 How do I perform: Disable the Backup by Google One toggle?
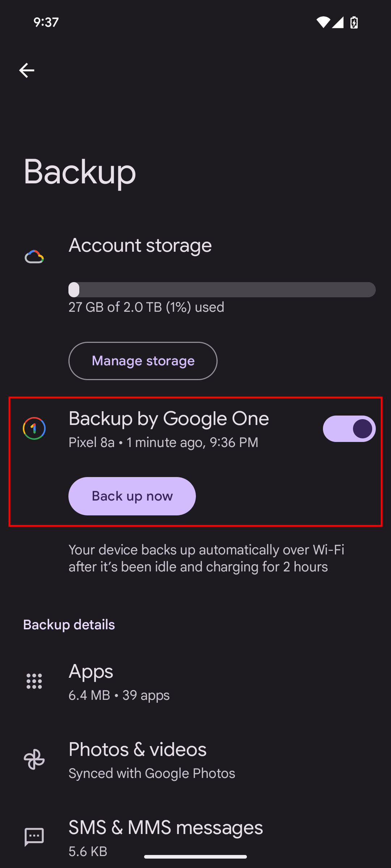[349, 429]
